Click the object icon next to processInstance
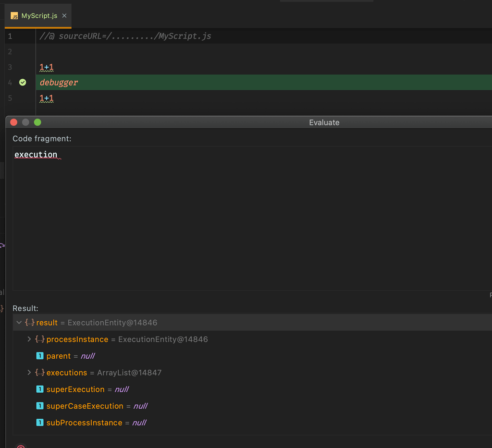Image resolution: width=492 pixels, height=448 pixels. [x=39, y=339]
